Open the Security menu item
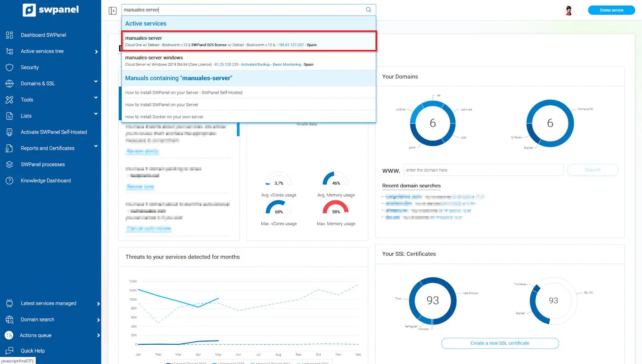 tap(30, 67)
